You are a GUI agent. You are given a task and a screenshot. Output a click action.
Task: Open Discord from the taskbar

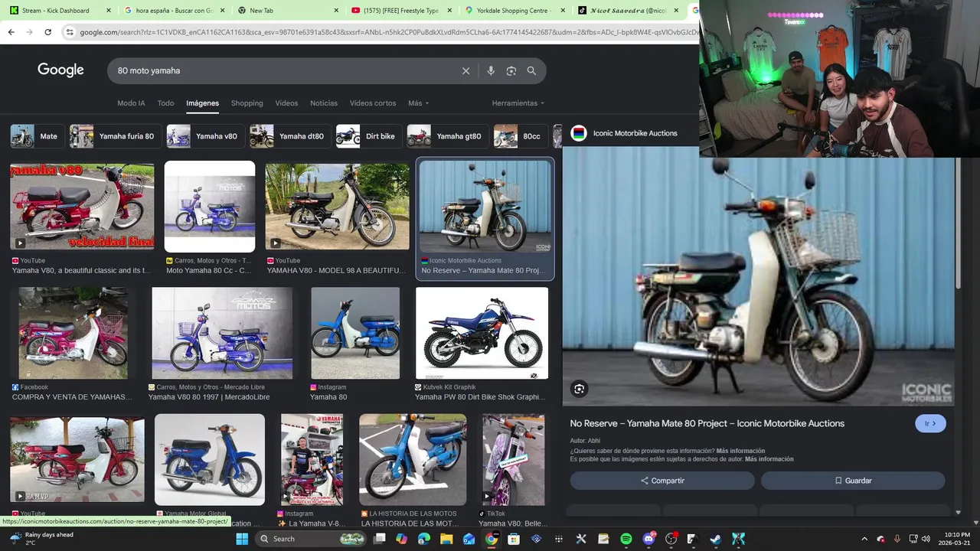point(649,539)
